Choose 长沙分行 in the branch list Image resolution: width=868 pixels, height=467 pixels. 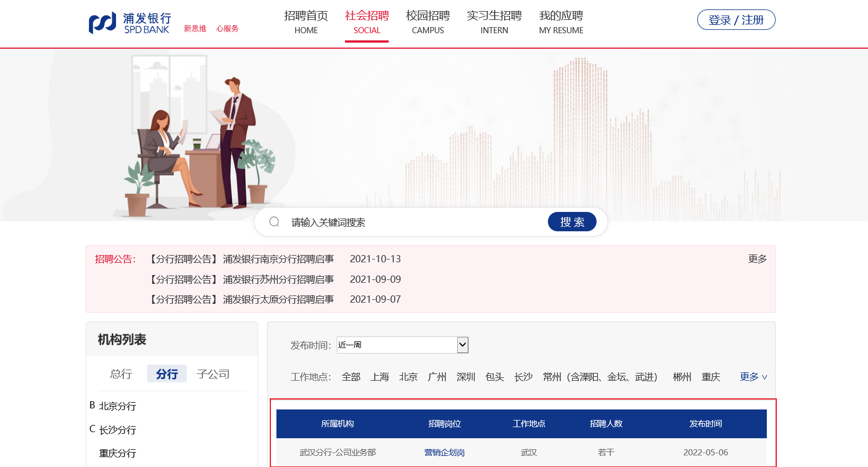pos(117,430)
